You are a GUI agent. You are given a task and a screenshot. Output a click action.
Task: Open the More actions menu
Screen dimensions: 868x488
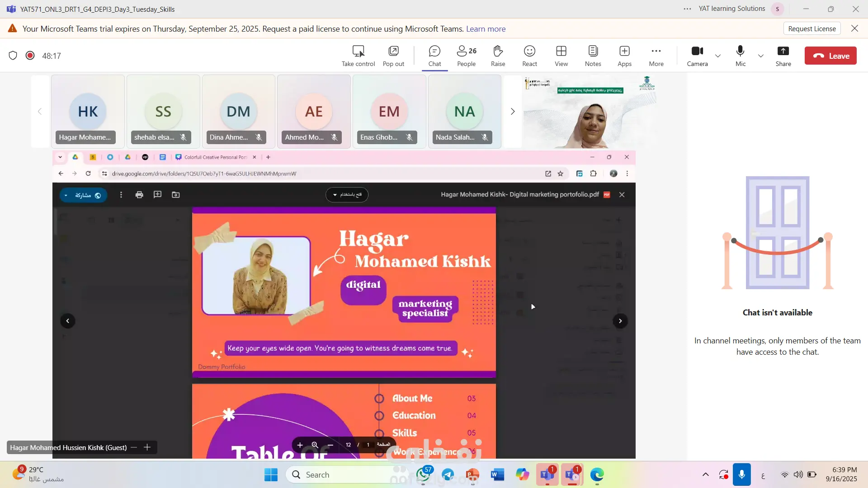[656, 56]
